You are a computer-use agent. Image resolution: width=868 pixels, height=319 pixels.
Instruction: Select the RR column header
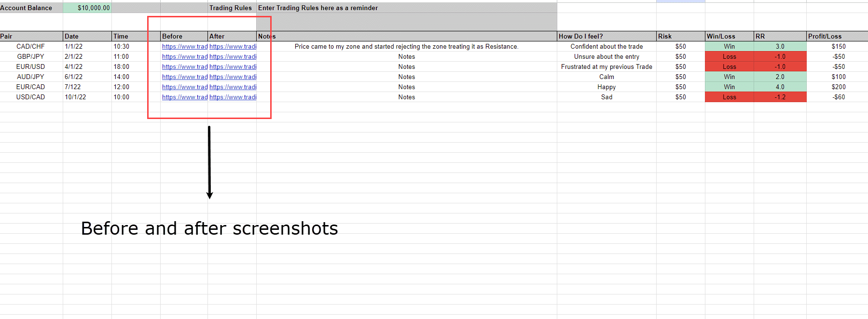click(780, 36)
